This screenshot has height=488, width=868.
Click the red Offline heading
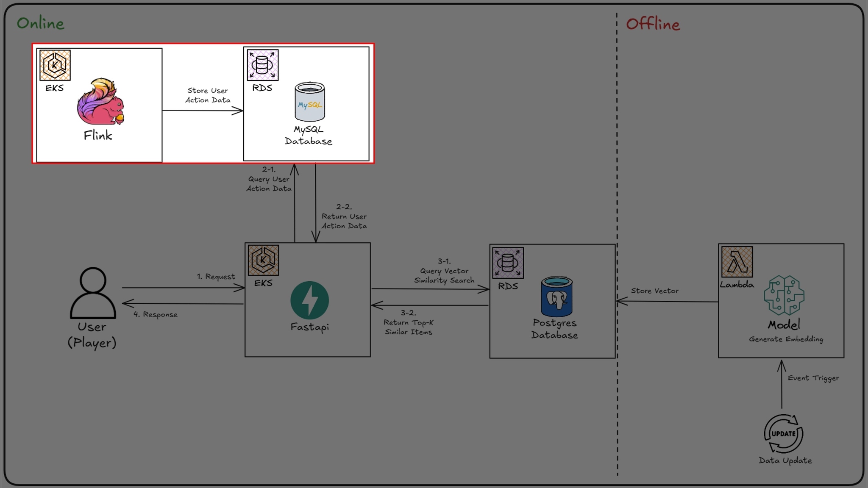click(653, 24)
